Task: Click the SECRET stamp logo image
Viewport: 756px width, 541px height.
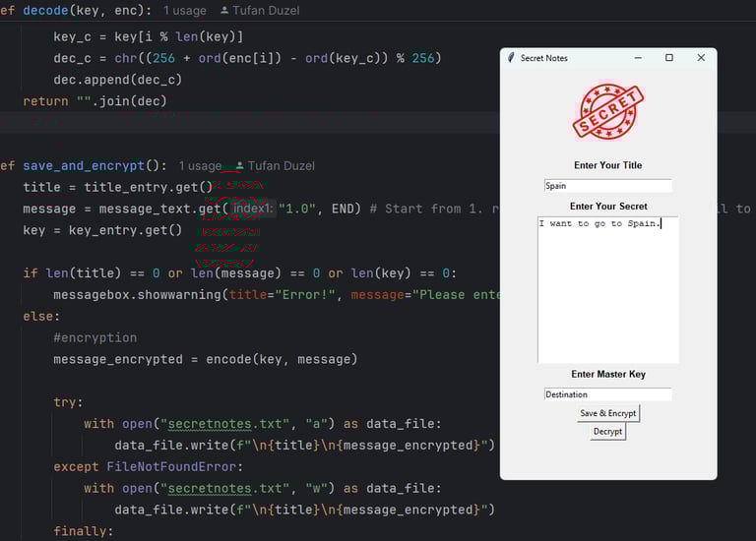Action: pos(608,111)
